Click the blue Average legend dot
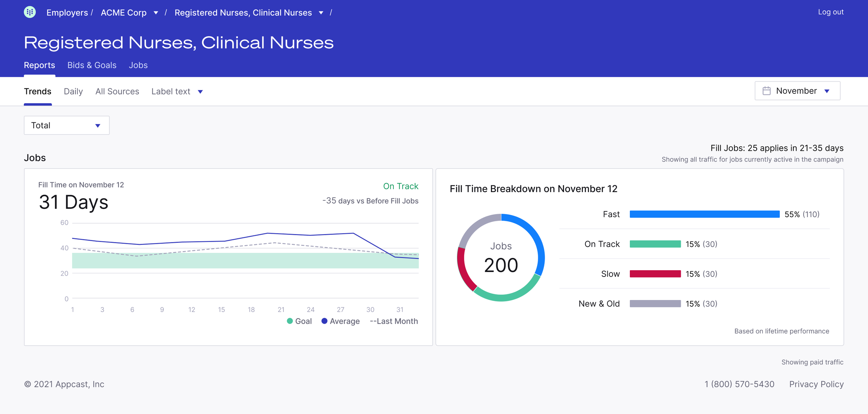Screen dimensions: 868x414 point(324,321)
